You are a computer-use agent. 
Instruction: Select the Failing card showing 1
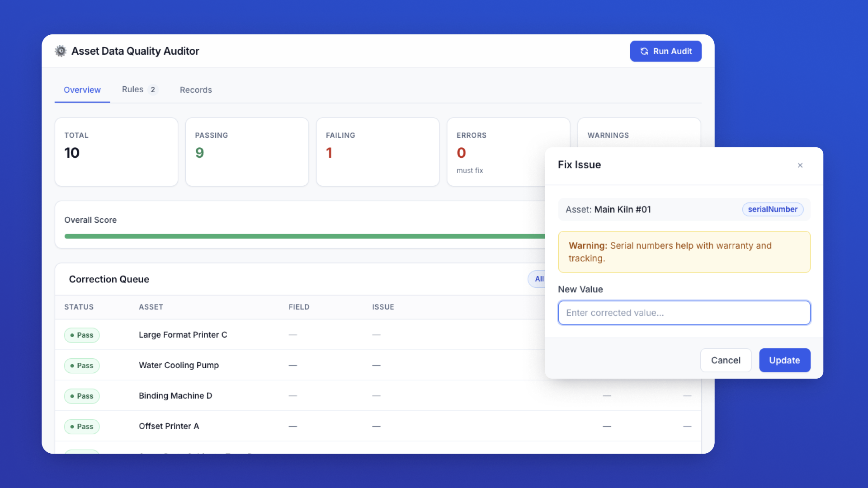[x=377, y=152]
